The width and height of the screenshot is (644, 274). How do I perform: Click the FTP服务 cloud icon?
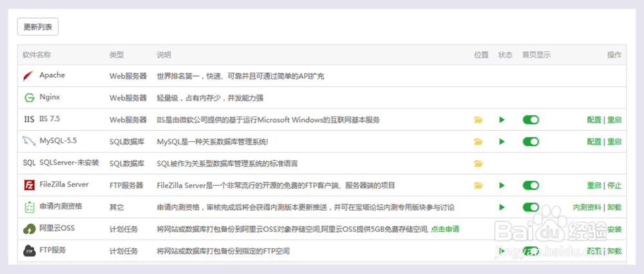[x=30, y=251]
